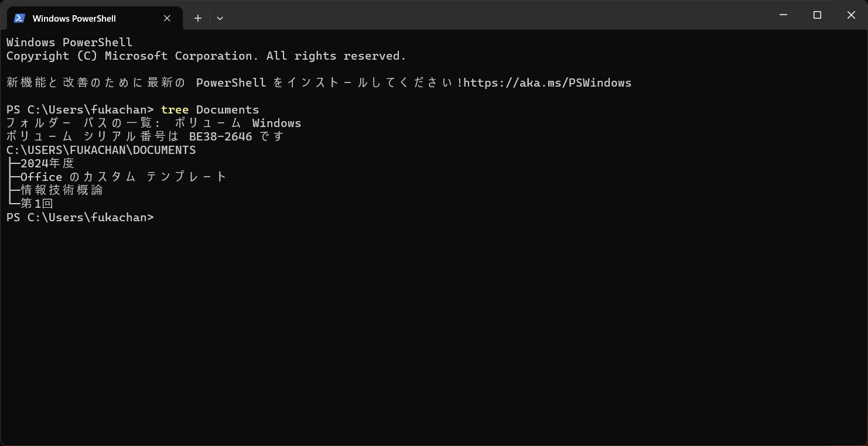Close the terminal window
This screenshot has height=446, width=868.
[851, 15]
